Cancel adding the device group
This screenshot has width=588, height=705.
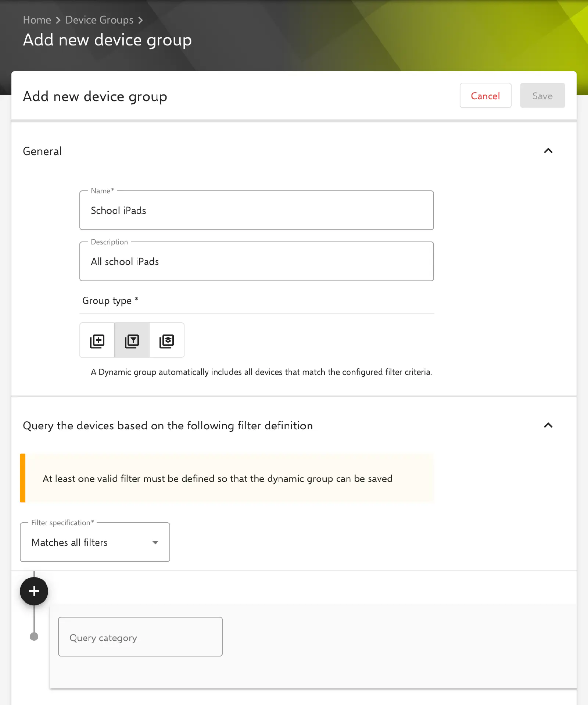485,96
